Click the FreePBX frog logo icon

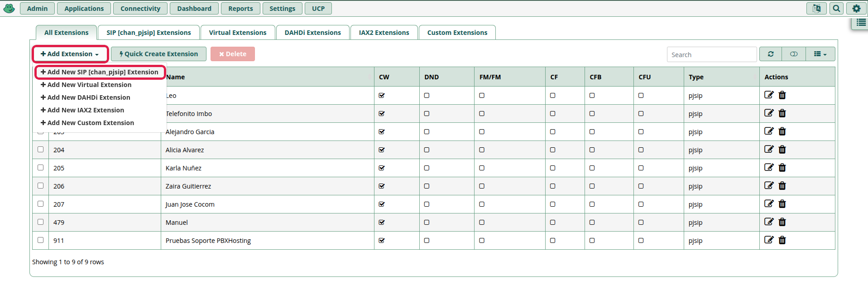(9, 8)
